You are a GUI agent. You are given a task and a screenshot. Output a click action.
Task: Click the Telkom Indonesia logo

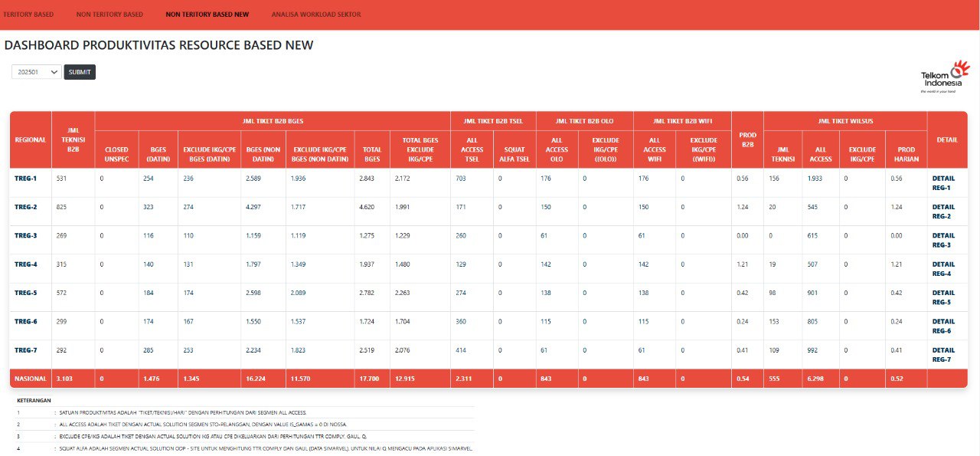coord(945,77)
